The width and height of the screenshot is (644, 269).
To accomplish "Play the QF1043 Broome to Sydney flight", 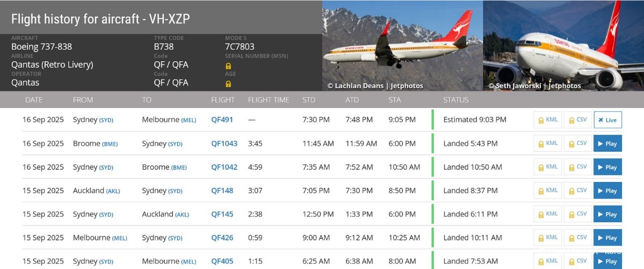I will pos(608,143).
